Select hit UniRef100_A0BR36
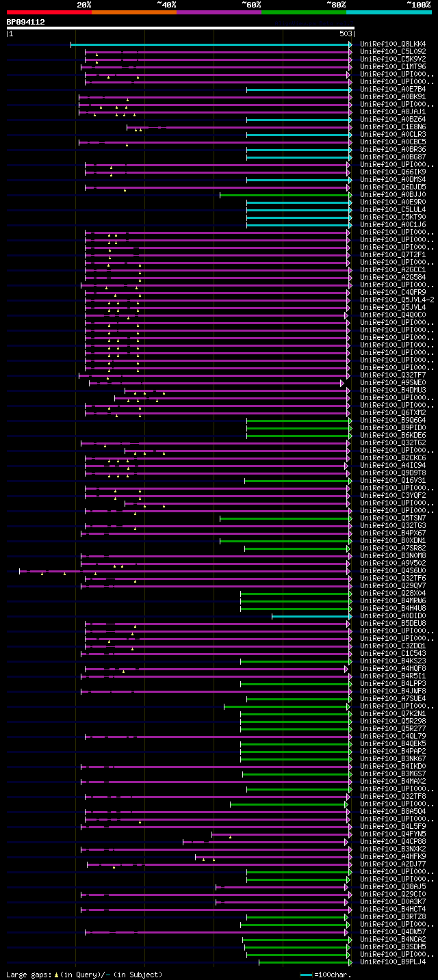The image size is (438, 980). (394, 150)
